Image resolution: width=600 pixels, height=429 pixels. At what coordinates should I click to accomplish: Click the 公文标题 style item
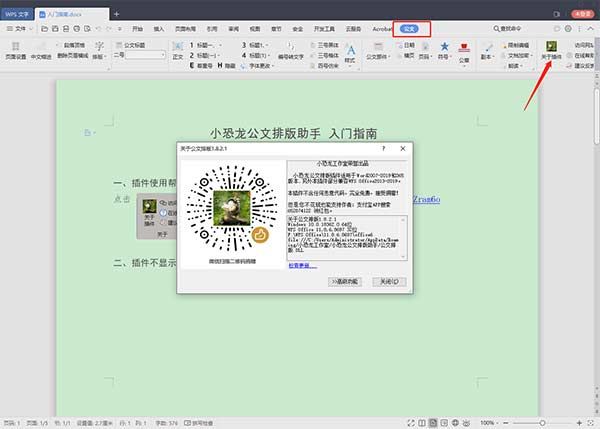pyautogui.click(x=130, y=45)
